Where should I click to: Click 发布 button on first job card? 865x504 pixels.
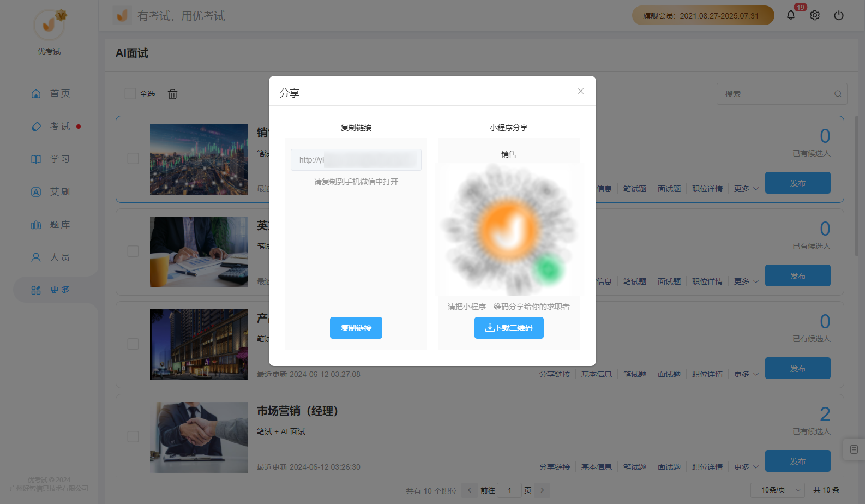[x=798, y=183]
